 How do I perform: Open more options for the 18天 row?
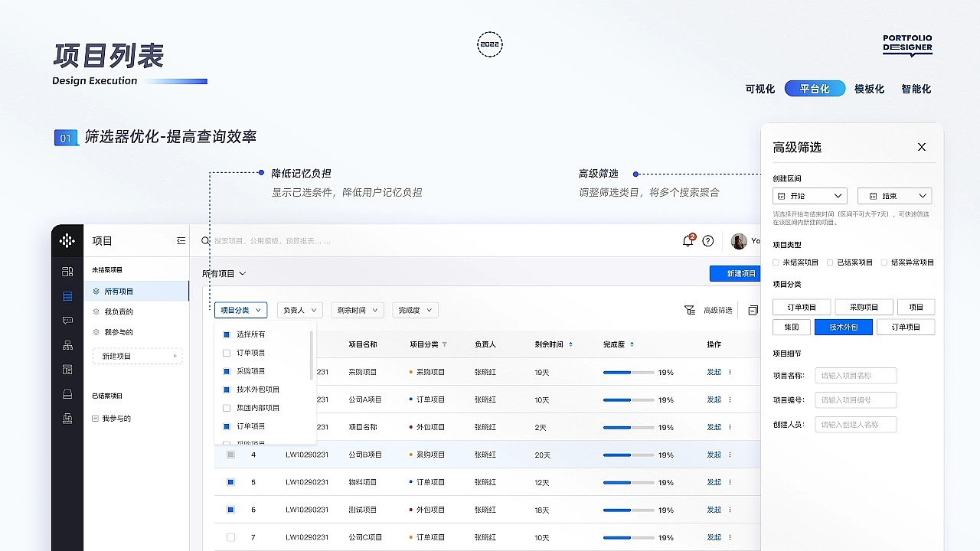coord(730,510)
